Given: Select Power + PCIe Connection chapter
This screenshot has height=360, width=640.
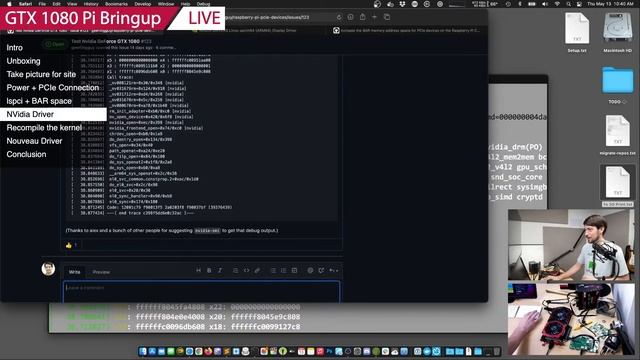Looking at the screenshot, I should click(x=53, y=88).
